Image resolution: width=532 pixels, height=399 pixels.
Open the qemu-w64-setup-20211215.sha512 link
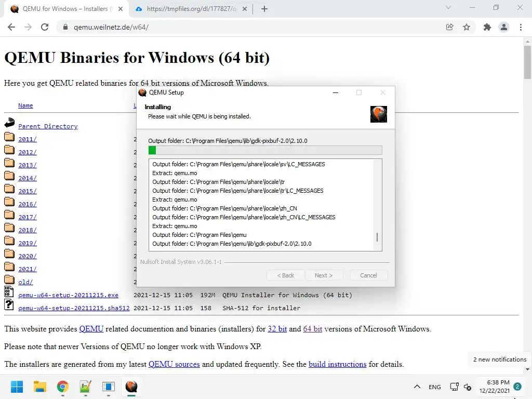coord(74,308)
